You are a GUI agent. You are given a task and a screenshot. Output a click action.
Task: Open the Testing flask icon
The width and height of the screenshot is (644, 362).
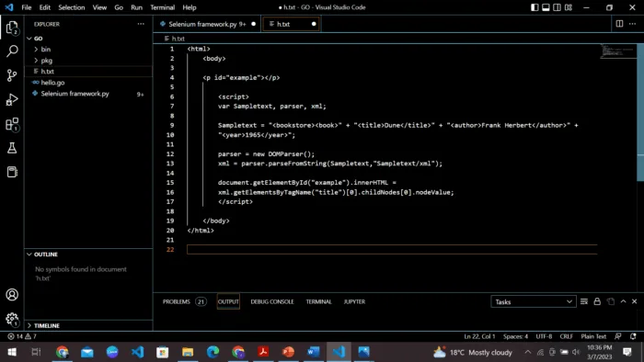(x=12, y=148)
